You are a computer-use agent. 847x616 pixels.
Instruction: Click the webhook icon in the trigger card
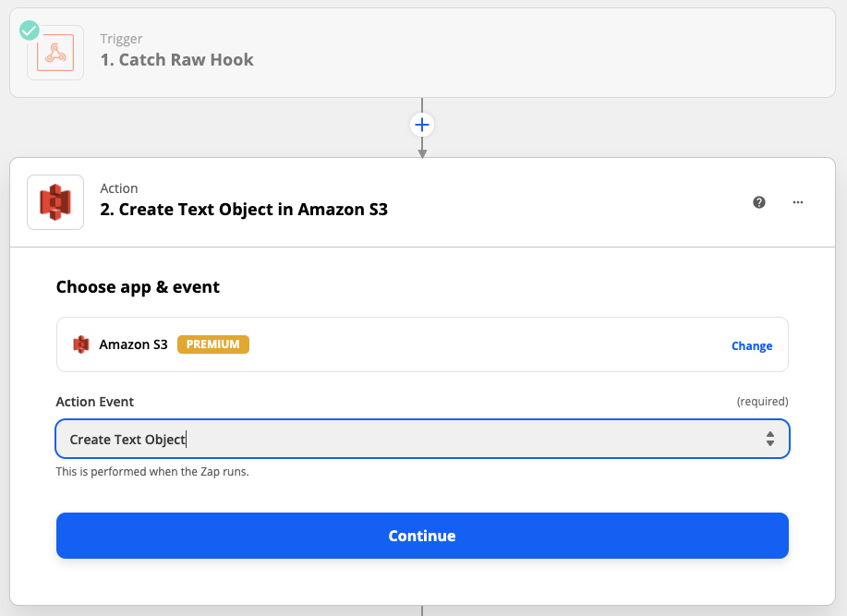coord(55,54)
